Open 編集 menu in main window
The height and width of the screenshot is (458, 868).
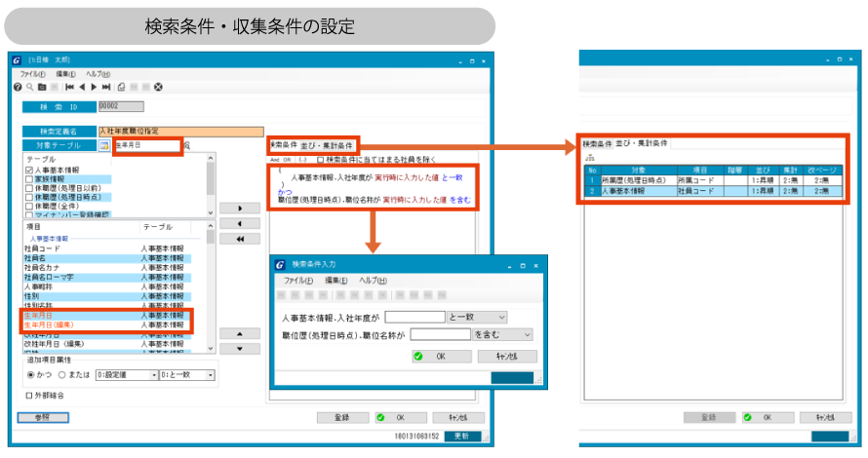click(65, 74)
